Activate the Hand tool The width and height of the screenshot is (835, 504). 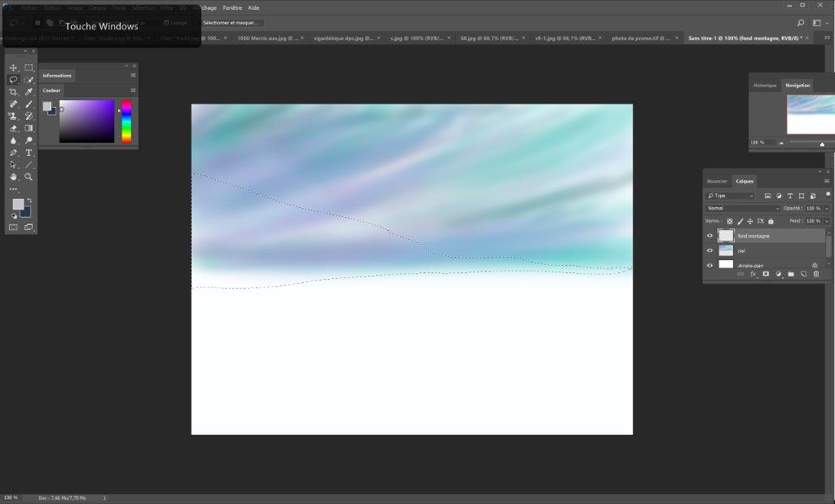pyautogui.click(x=13, y=177)
